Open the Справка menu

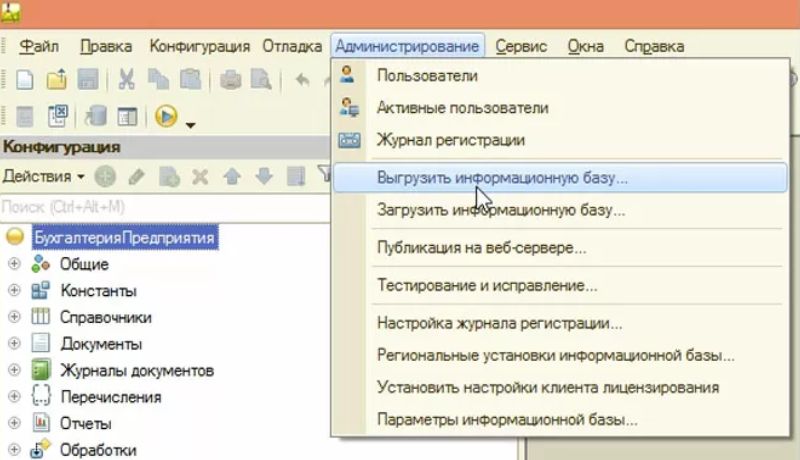click(x=654, y=46)
